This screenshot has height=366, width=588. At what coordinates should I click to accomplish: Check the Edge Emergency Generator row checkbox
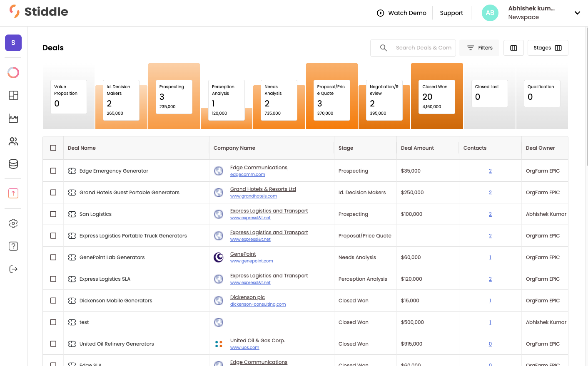click(x=53, y=171)
